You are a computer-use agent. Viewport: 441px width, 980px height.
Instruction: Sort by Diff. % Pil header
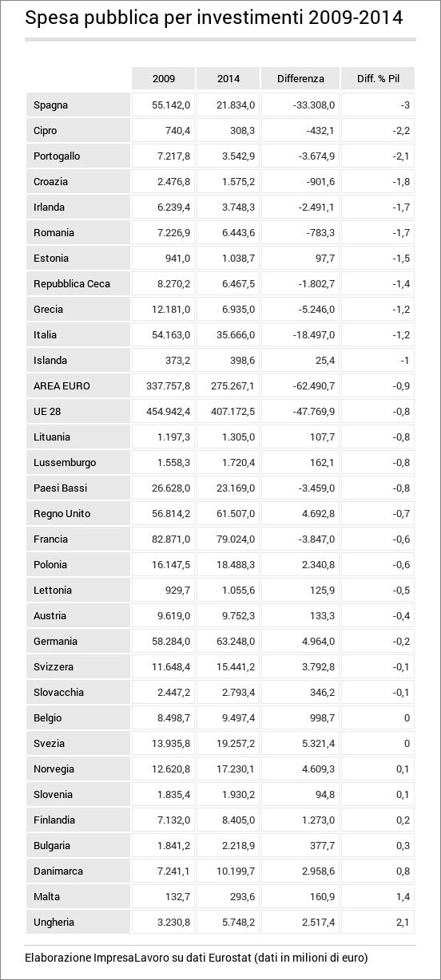(378, 79)
